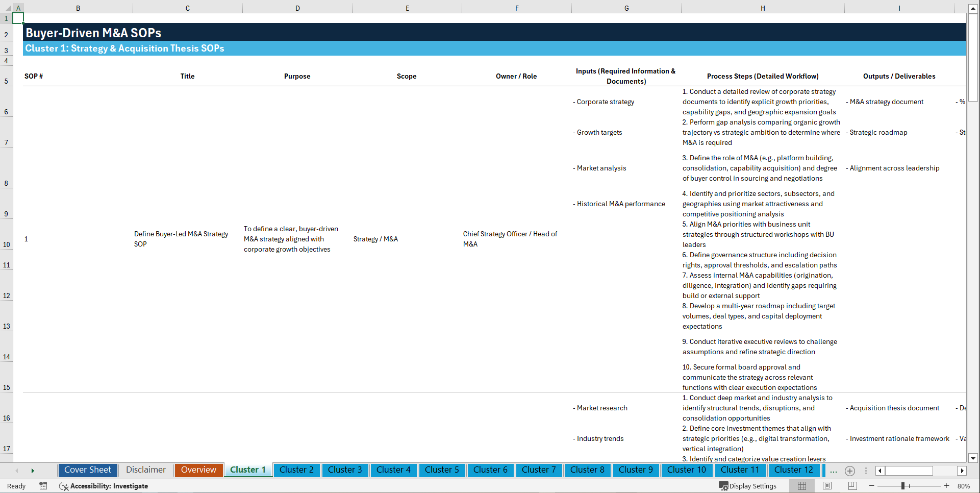Open Display Settings from the status bar
Image resolution: width=980 pixels, height=493 pixels.
[x=748, y=486]
